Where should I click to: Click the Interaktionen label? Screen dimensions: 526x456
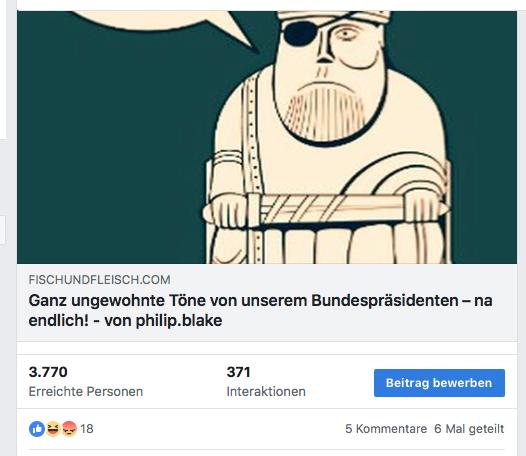pyautogui.click(x=266, y=392)
